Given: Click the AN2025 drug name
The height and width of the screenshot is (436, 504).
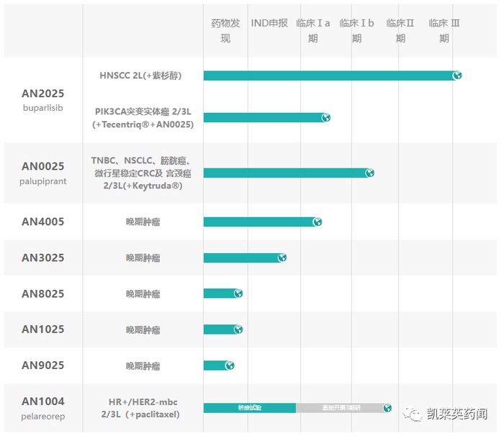Looking at the screenshot, I should [x=42, y=94].
